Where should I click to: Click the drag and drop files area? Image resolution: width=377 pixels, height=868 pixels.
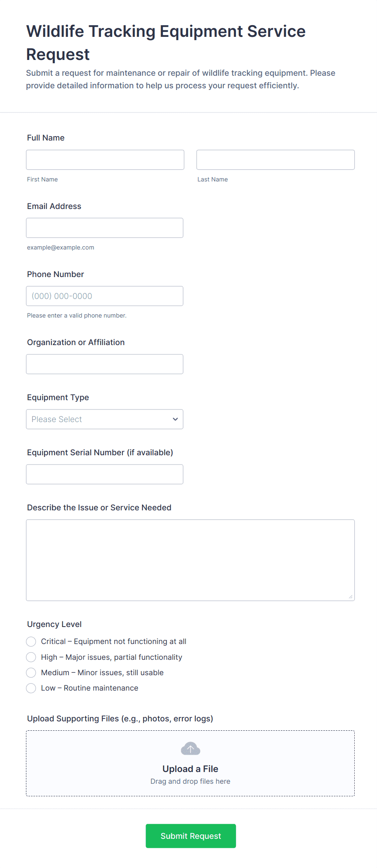click(190, 781)
